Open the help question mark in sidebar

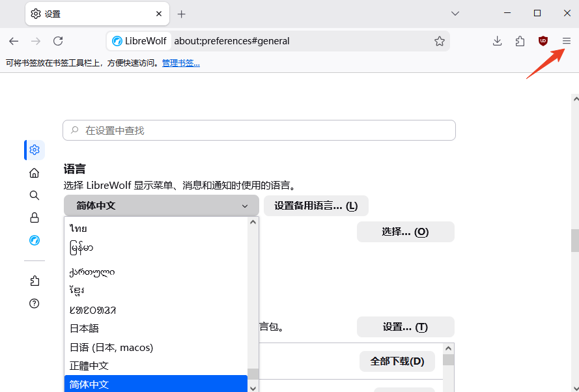coord(35,303)
